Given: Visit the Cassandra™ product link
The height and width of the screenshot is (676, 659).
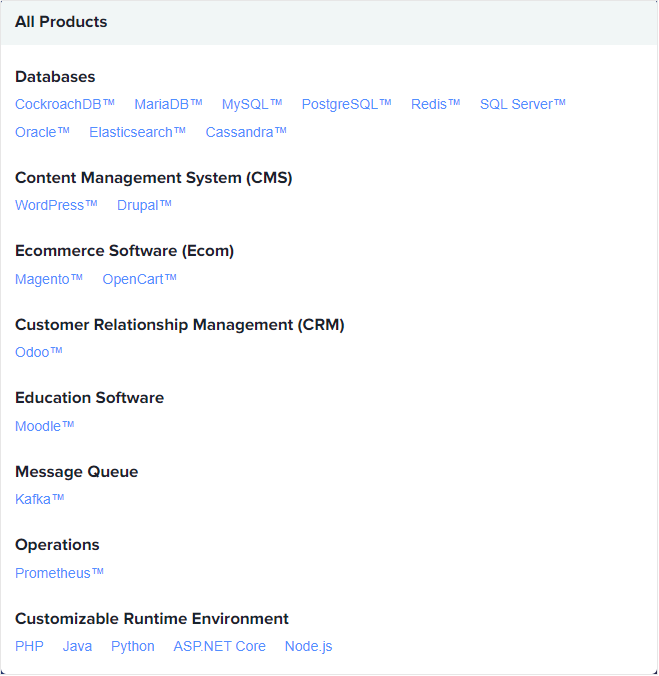Looking at the screenshot, I should click(x=246, y=132).
